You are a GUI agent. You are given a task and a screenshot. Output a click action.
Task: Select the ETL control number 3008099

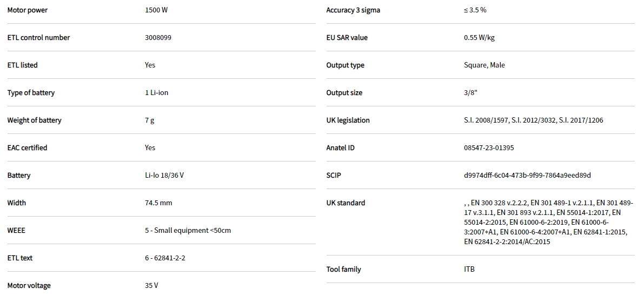point(158,38)
